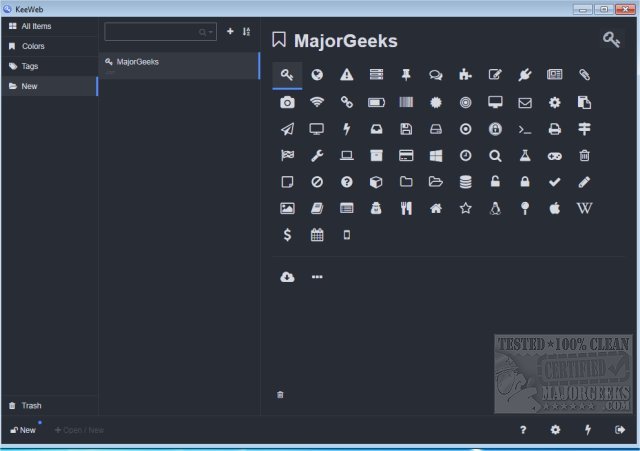
Task: Pick the clock icon
Action: (465, 156)
